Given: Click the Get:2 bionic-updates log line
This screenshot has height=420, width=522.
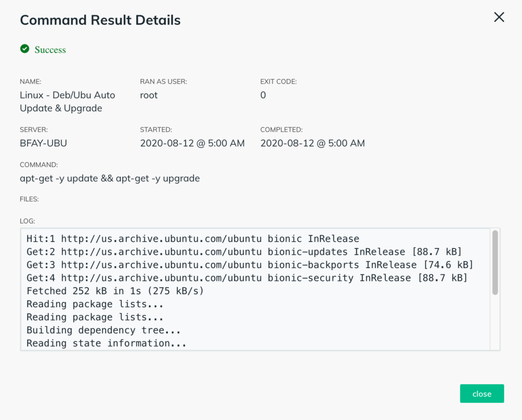Looking at the screenshot, I should point(244,252).
